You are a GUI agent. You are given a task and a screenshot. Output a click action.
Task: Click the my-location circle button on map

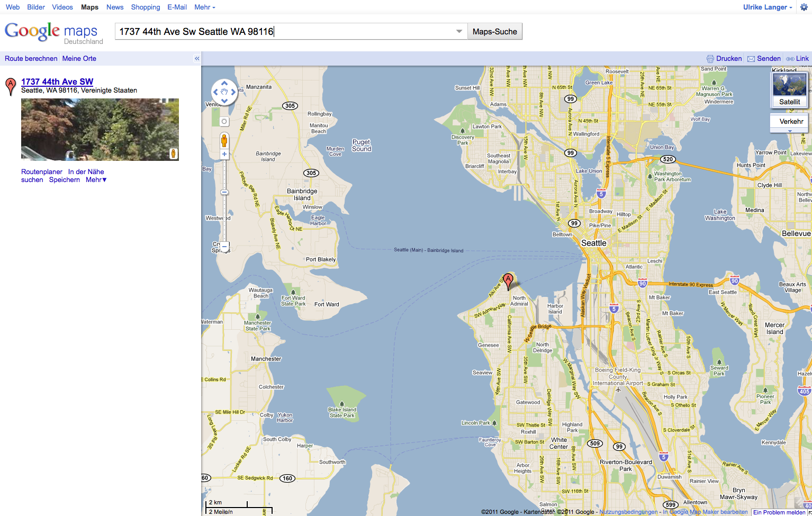[x=224, y=121]
